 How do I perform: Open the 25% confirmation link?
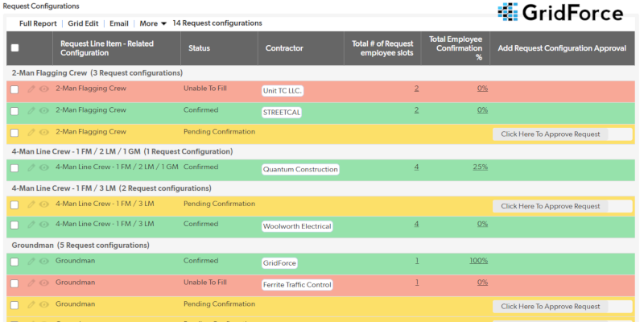point(480,167)
